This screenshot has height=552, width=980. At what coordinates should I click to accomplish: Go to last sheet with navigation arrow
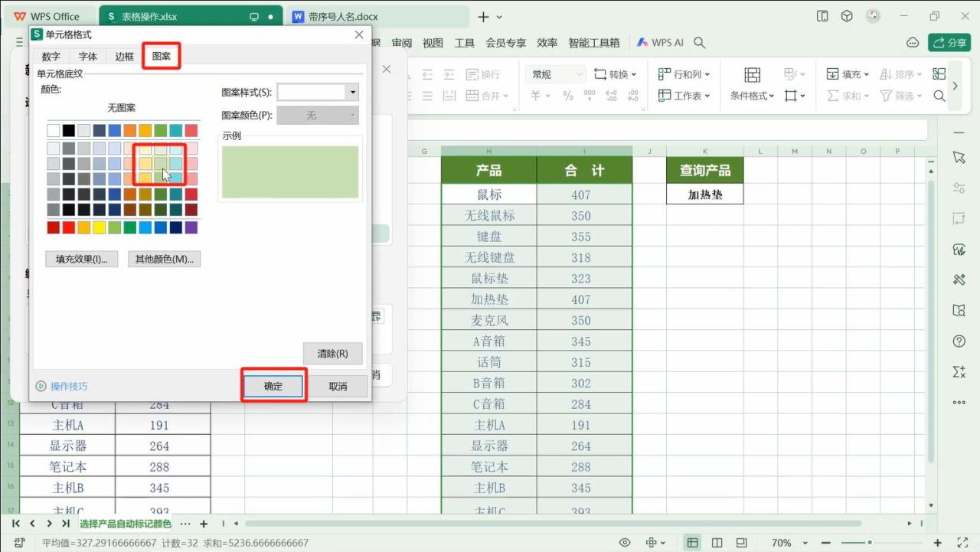pyautogui.click(x=67, y=524)
